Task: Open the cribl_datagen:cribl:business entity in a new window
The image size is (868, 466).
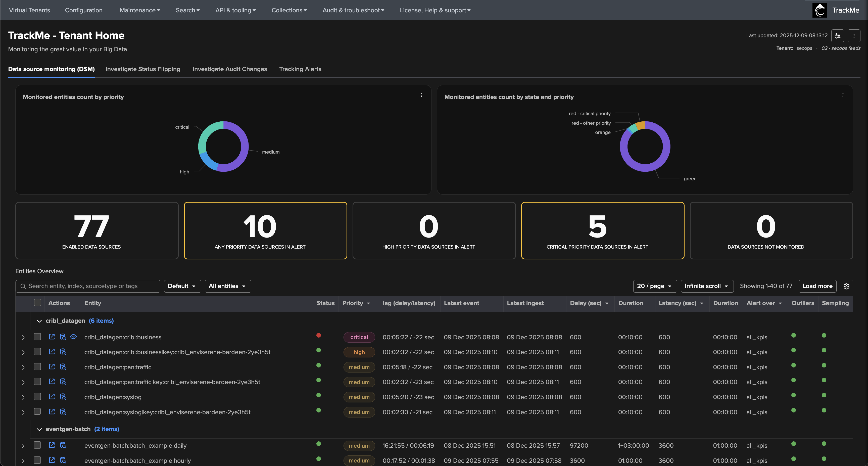Action: pos(52,337)
